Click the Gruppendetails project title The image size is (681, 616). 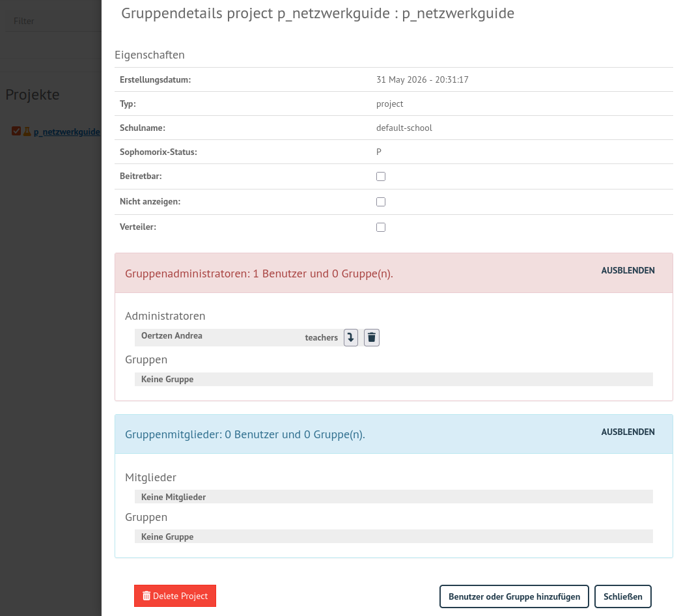tap(318, 14)
